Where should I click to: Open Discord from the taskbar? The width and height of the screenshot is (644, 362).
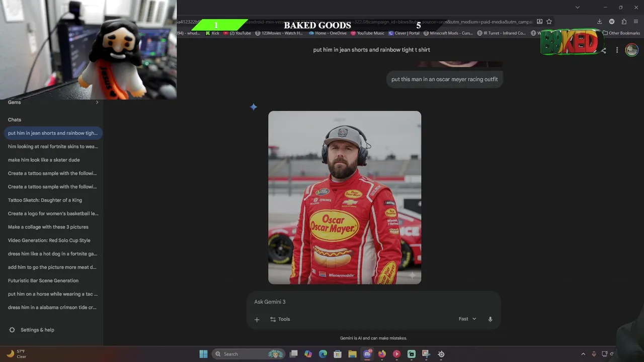(367, 354)
